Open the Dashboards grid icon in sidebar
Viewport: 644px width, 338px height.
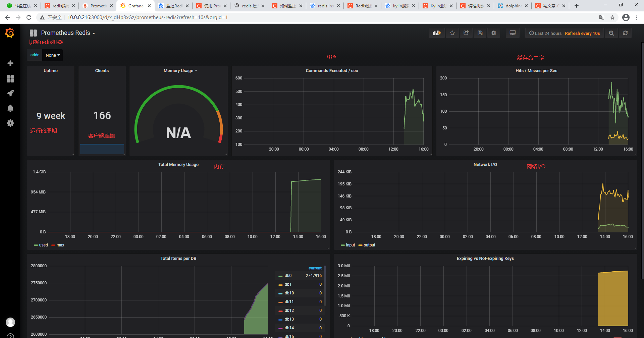10,79
